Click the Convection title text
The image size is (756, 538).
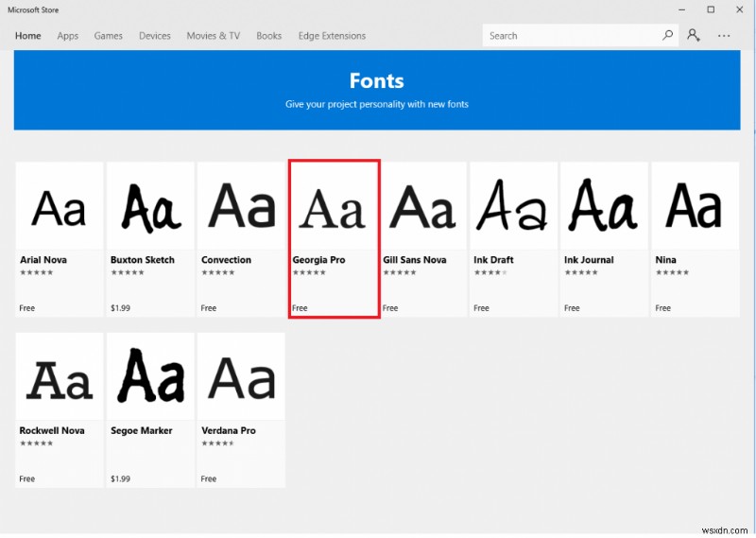226,260
